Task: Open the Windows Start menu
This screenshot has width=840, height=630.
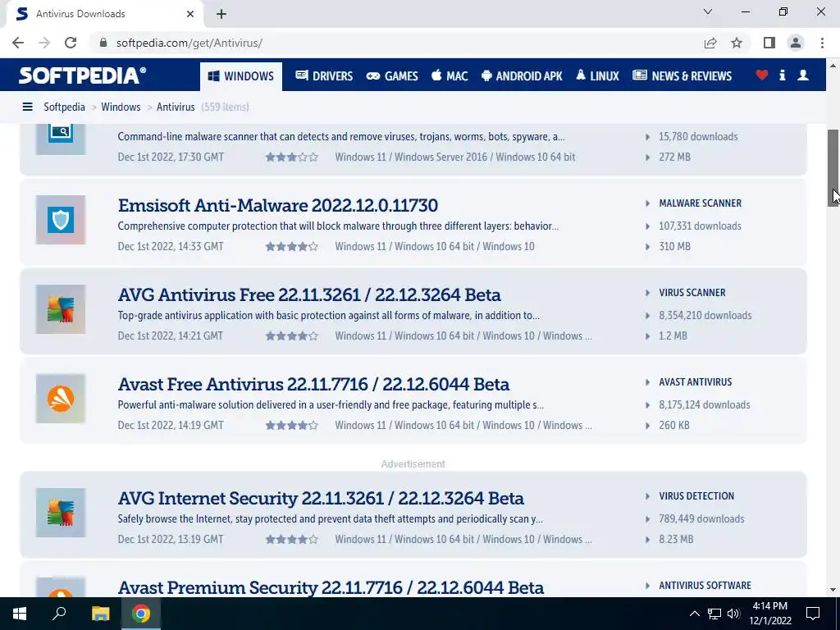Action: click(20, 614)
